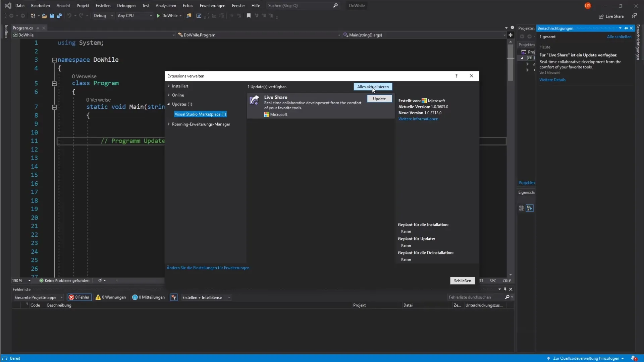Pin the Benachrichtigungen panel

coord(626,28)
